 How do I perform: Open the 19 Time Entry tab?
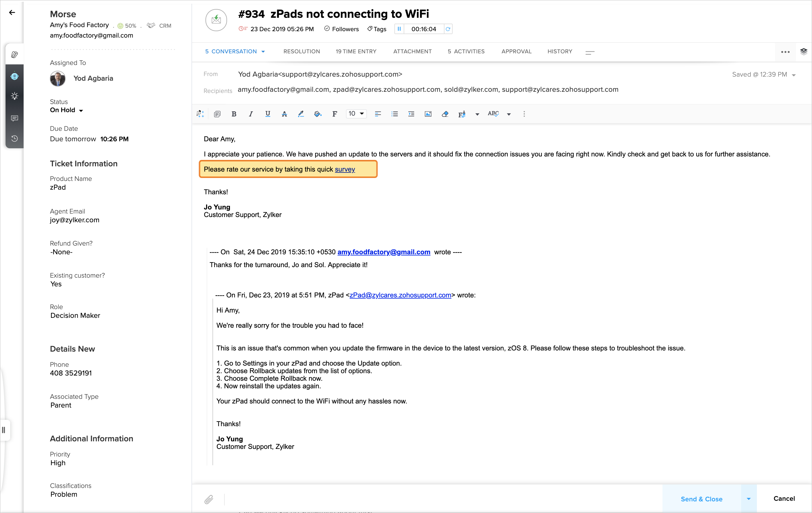tap(356, 51)
